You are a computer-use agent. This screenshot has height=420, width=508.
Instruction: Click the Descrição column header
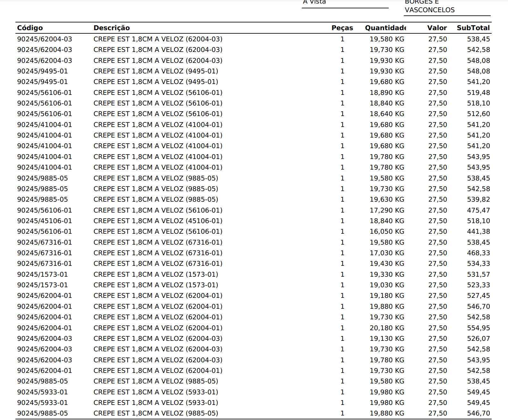tap(112, 28)
